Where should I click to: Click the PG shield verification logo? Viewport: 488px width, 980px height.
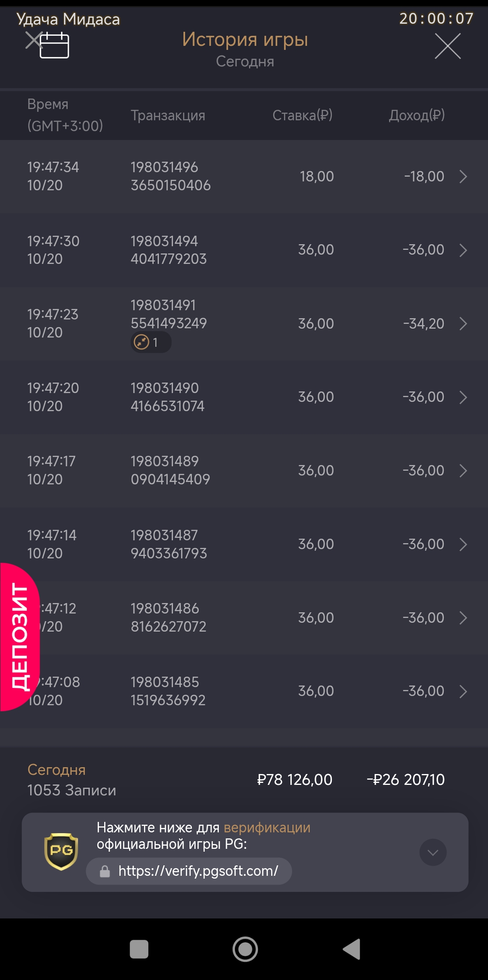click(61, 852)
